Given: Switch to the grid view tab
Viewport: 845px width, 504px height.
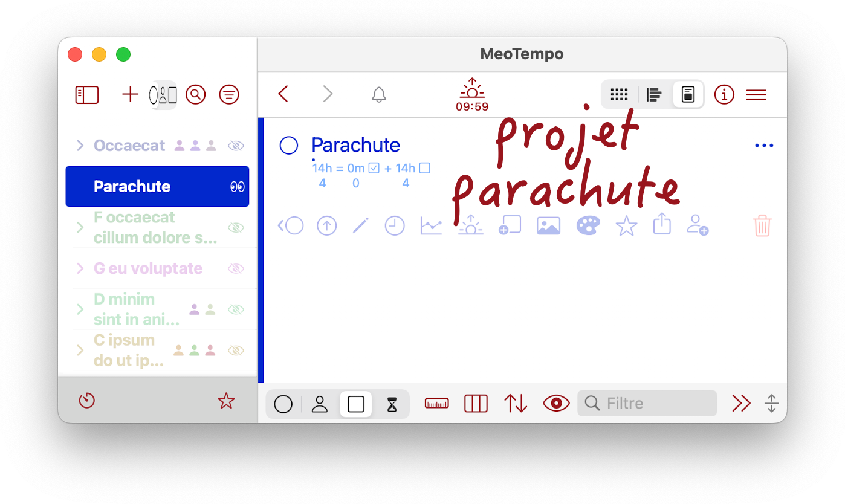Looking at the screenshot, I should (619, 95).
